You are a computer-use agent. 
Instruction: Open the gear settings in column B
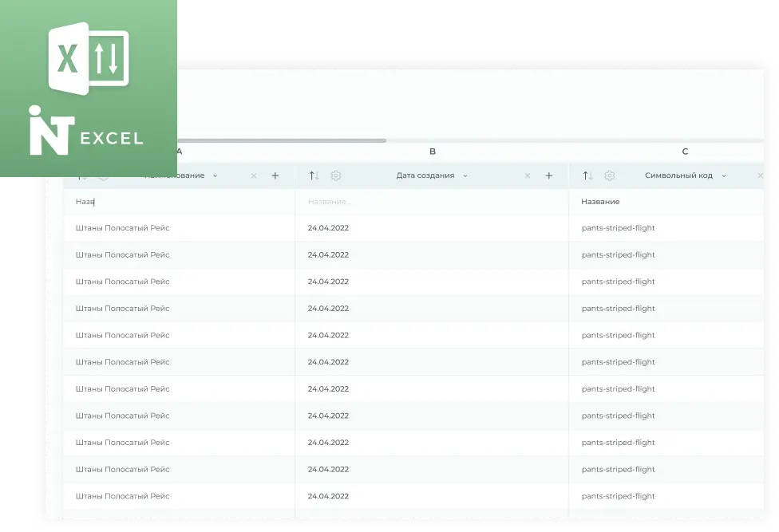click(336, 175)
